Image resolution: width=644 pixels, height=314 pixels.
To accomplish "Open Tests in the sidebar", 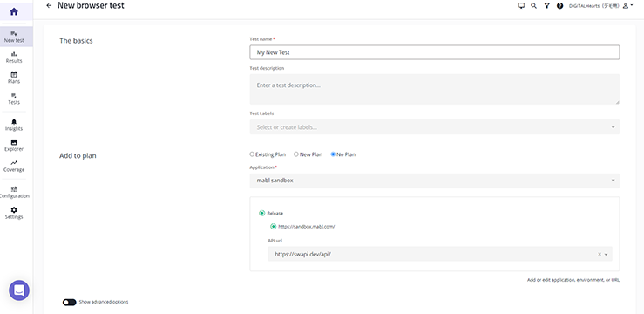I will point(14,99).
